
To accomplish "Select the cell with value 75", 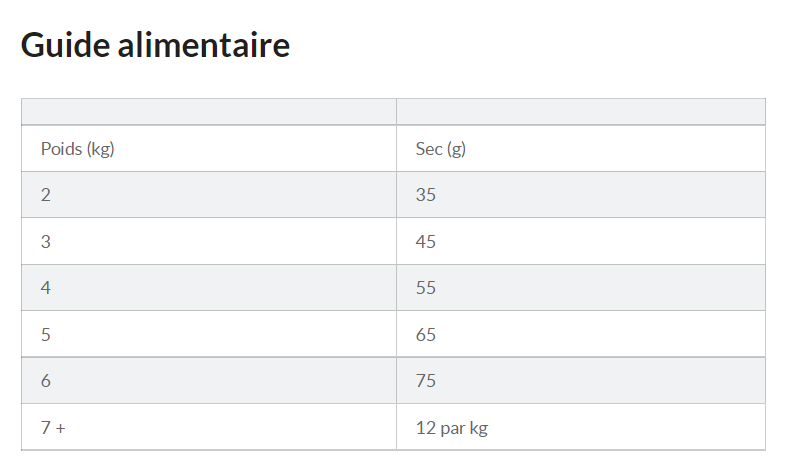I will coord(426,381).
